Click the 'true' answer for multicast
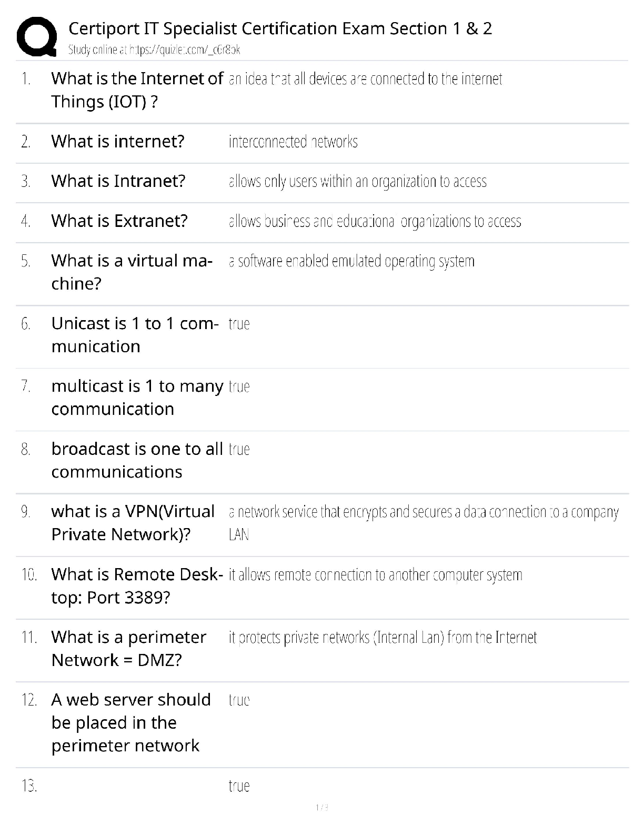The image size is (644, 834). 239,386
